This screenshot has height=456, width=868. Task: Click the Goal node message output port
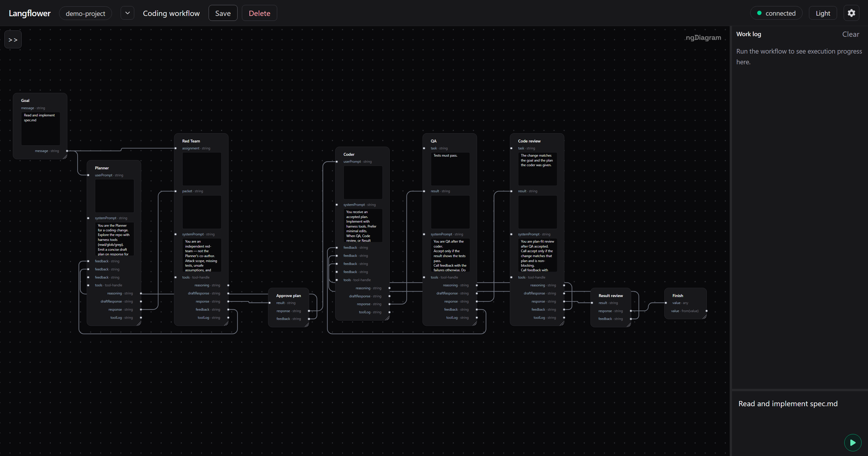tap(67, 151)
